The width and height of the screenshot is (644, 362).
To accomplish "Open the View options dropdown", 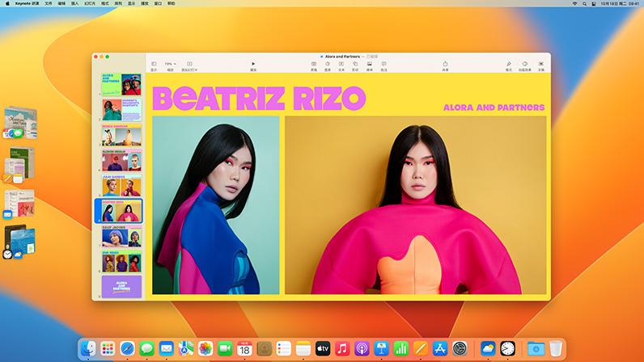I will (154, 65).
